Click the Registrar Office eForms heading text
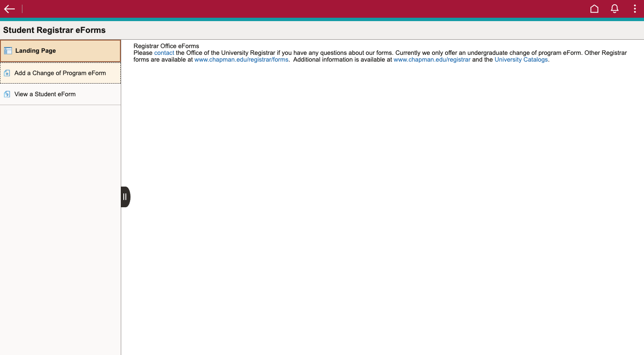 coord(166,46)
